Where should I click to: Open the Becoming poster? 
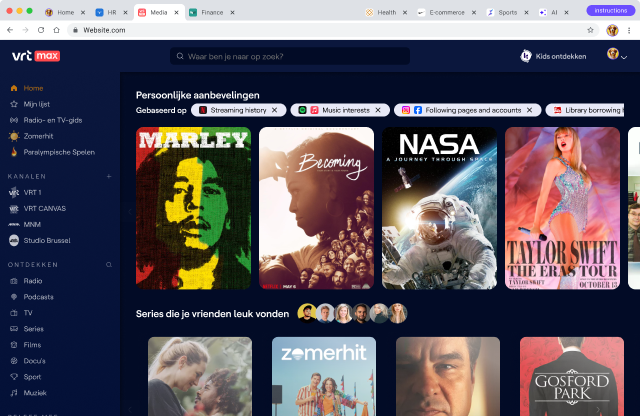(x=316, y=208)
